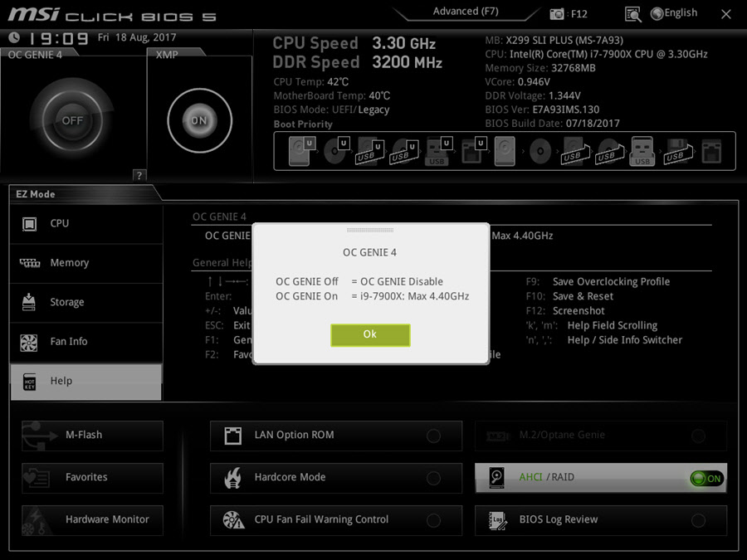Click the OC GENIE 4 question mark help icon
Viewport: 747px width, 560px height.
click(x=139, y=175)
